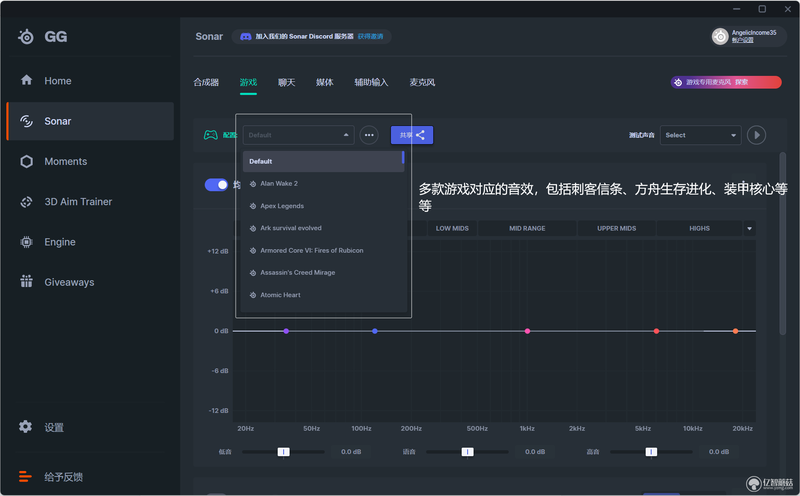Choose the Ark survival evolved preset
Image resolution: width=800 pixels, height=496 pixels.
[323, 228]
